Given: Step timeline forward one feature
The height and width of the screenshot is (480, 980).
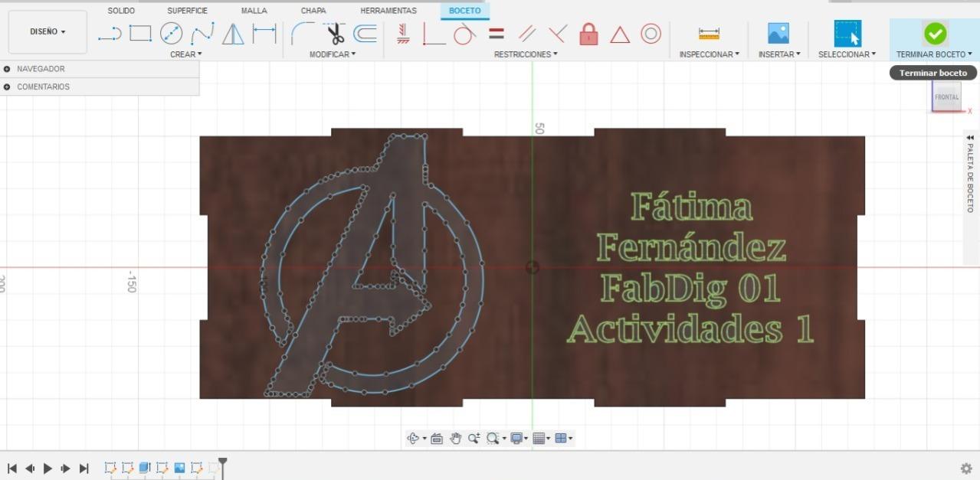Looking at the screenshot, I should click(66, 468).
